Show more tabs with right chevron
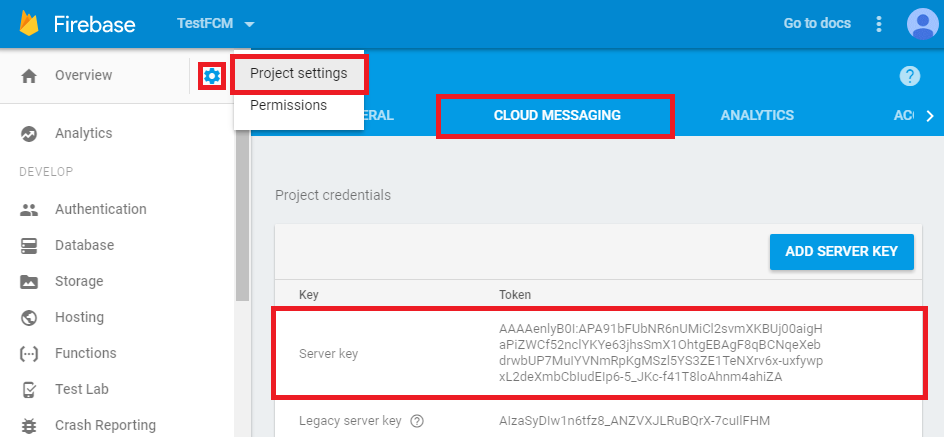Viewport: 944px width, 437px height. tap(930, 116)
